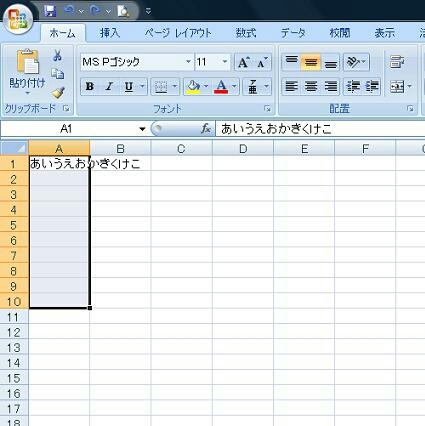
Task: Open the font size 11 dropdown
Action: pyautogui.click(x=225, y=62)
